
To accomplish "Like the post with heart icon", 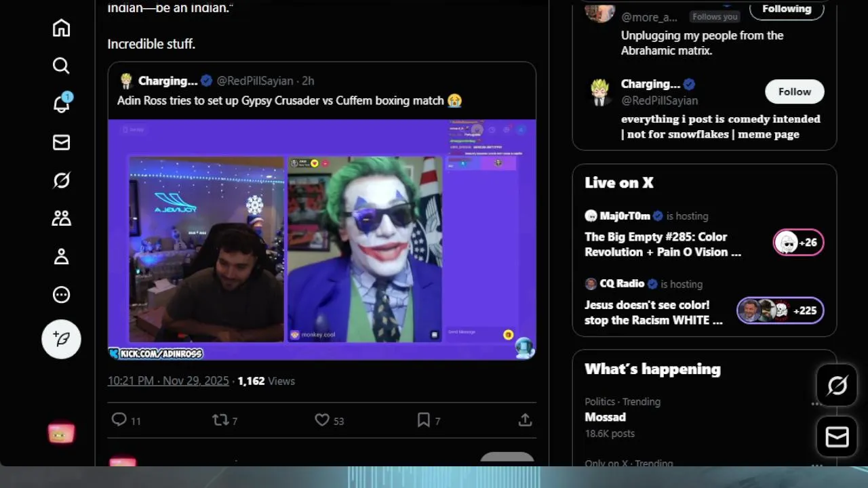I will (322, 420).
